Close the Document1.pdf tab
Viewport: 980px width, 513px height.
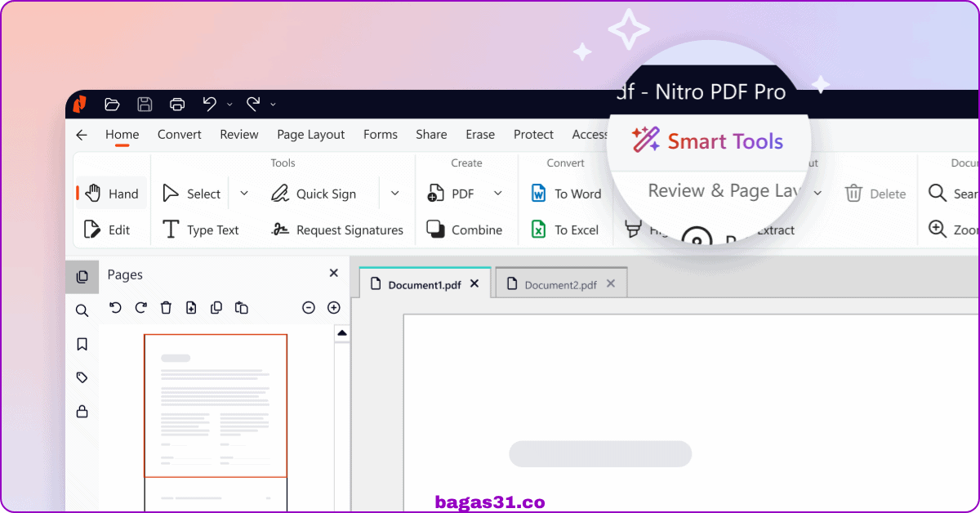(475, 283)
